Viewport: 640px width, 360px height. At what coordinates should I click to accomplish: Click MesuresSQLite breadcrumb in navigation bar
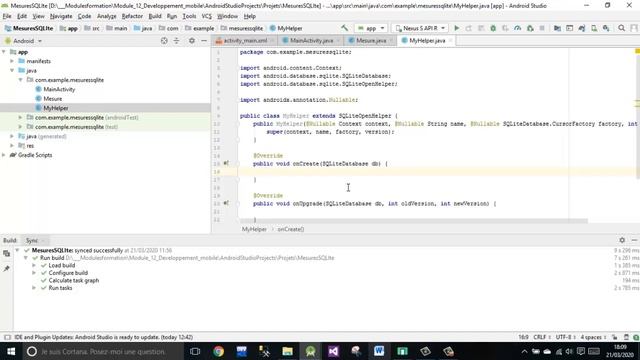(29, 28)
